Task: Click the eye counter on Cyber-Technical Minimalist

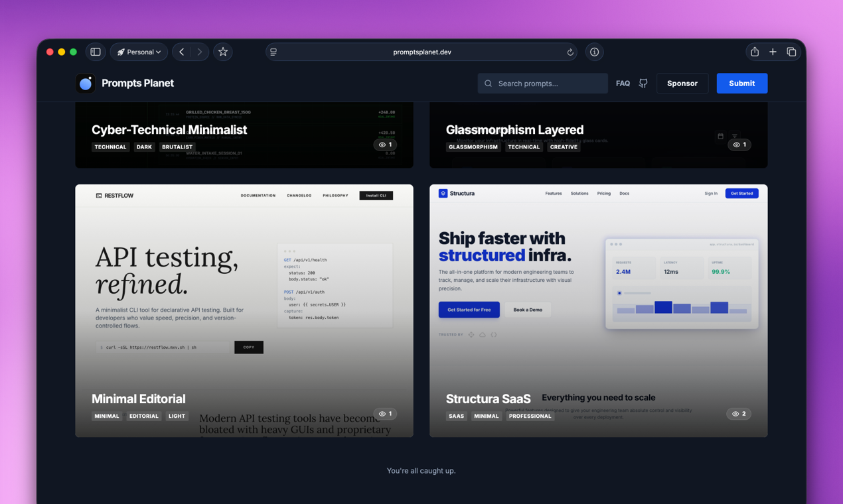Action: click(x=385, y=144)
